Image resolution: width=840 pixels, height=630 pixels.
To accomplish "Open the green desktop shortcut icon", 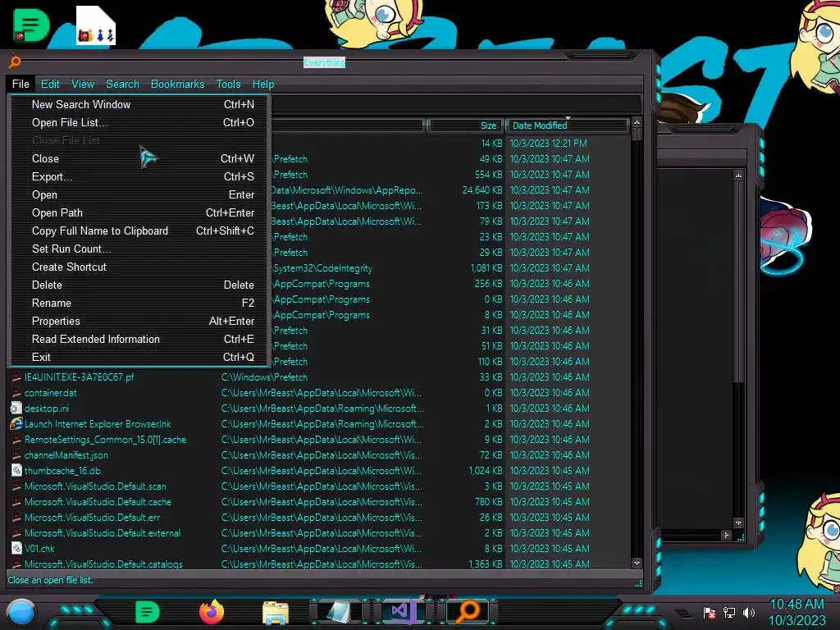I will pyautogui.click(x=30, y=25).
